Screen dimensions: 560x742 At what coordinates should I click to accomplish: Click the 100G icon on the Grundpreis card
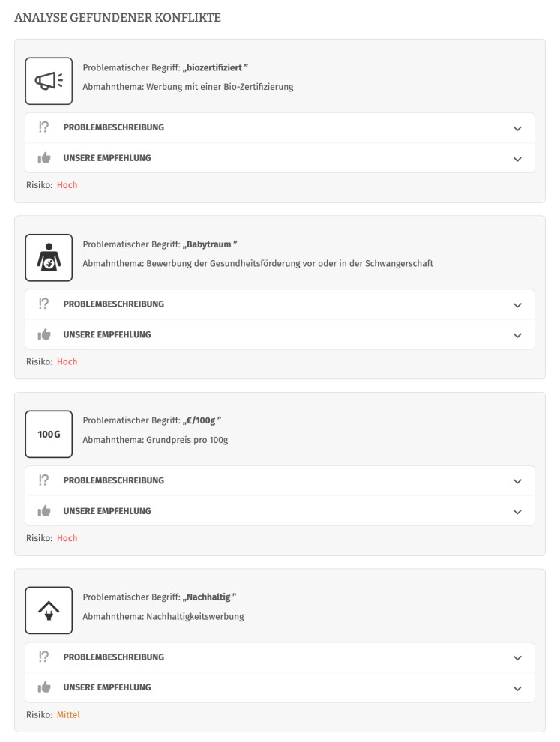coord(49,432)
